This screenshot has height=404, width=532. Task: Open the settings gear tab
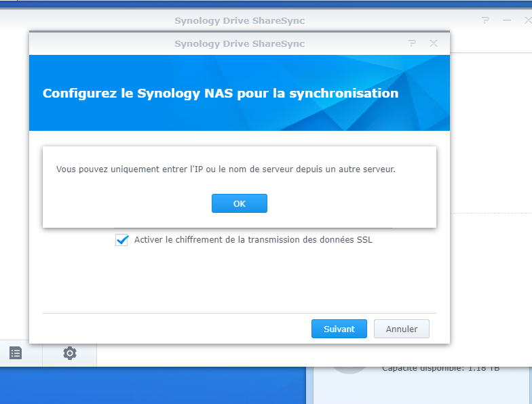pyautogui.click(x=69, y=353)
